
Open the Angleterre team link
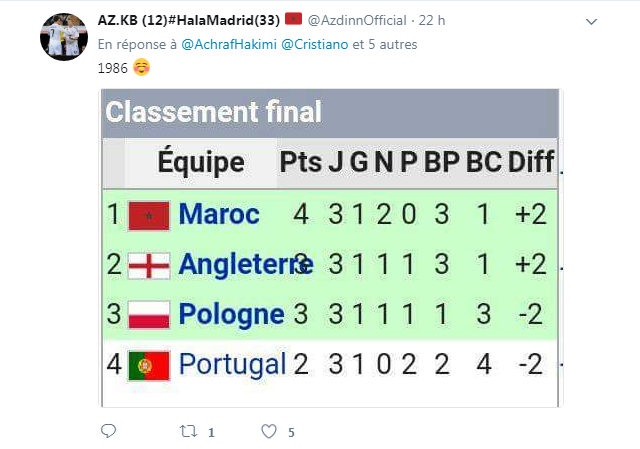[x=245, y=265]
